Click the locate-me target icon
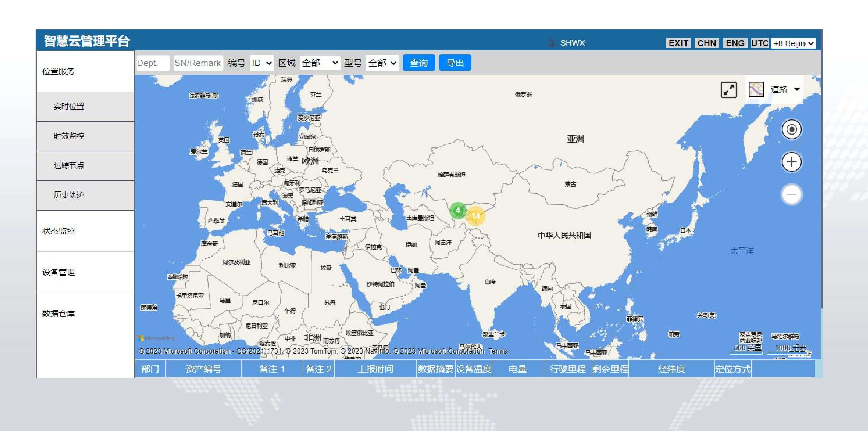Image resolution: width=868 pixels, height=431 pixels. coord(791,129)
